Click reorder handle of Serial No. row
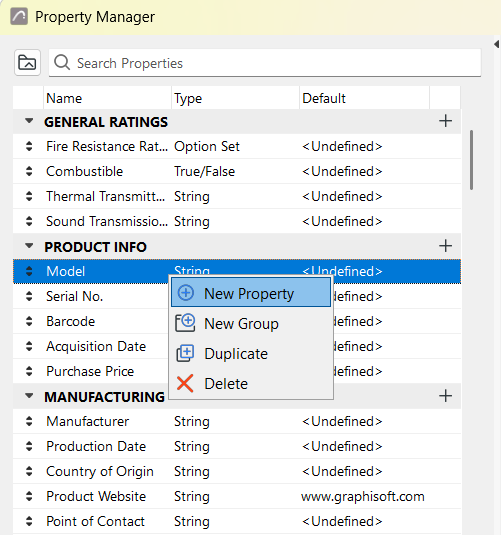This screenshot has height=535, width=501. click(29, 296)
